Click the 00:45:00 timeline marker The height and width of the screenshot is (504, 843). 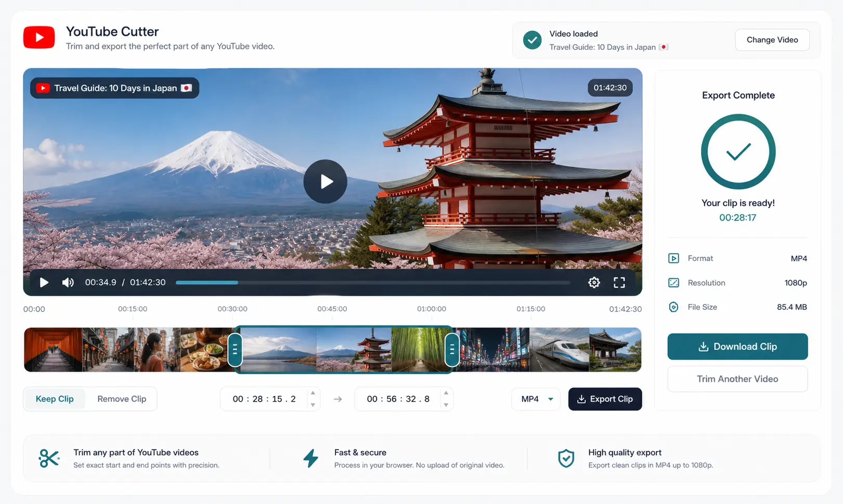pos(332,309)
